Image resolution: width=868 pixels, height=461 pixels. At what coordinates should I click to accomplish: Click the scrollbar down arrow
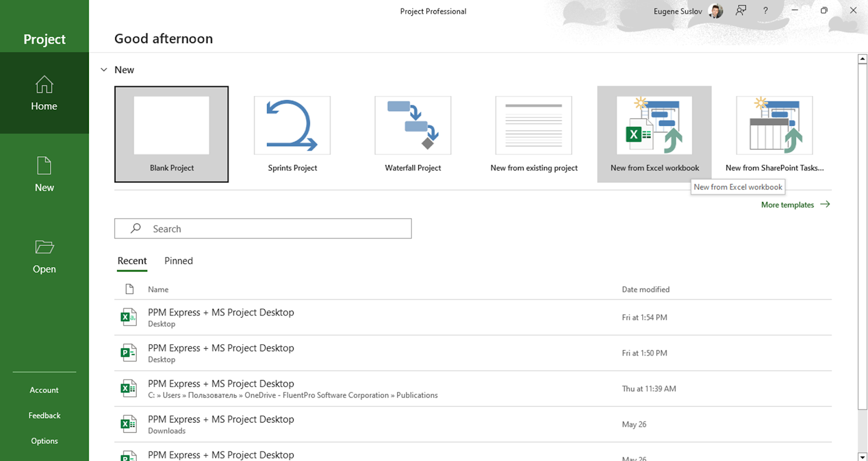tap(862, 457)
